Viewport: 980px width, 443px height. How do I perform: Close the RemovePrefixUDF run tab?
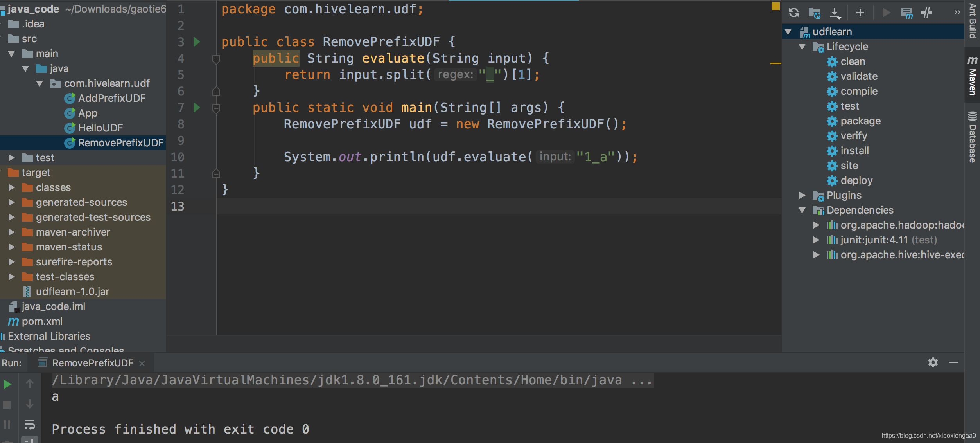click(x=142, y=364)
